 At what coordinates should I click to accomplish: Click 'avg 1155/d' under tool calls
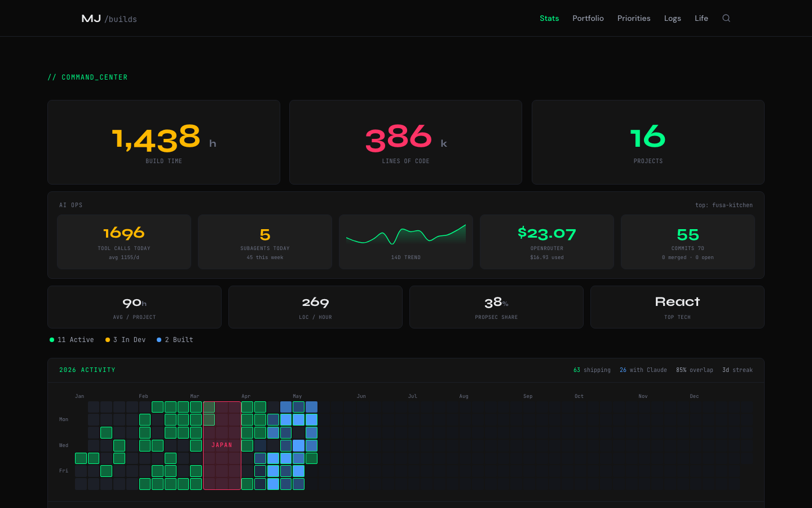click(x=124, y=257)
